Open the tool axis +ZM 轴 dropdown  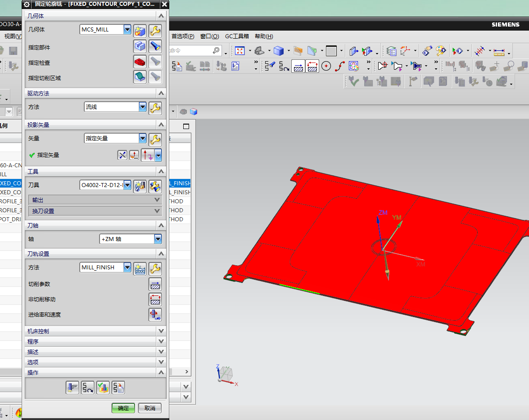(158, 239)
